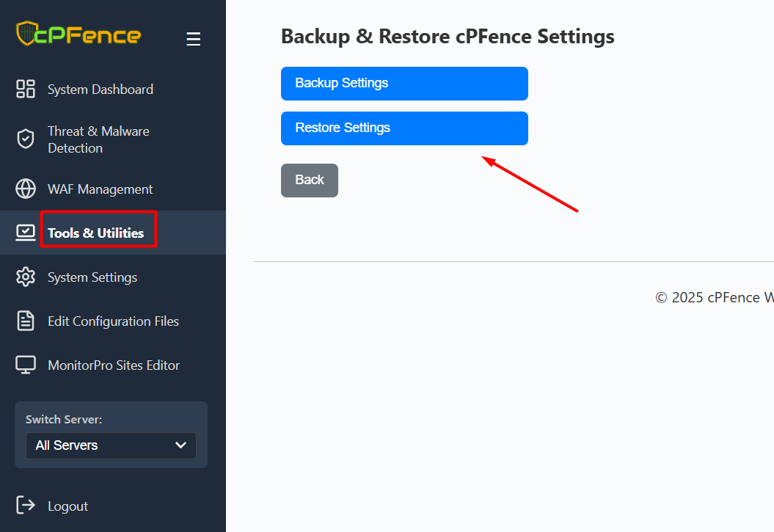The height and width of the screenshot is (532, 774).
Task: Click the Logout arrow icon
Action: tap(26, 506)
